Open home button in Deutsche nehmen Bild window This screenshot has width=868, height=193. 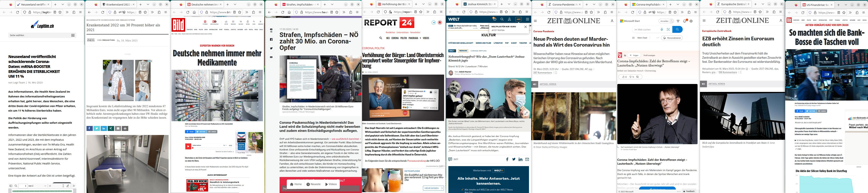[194, 12]
